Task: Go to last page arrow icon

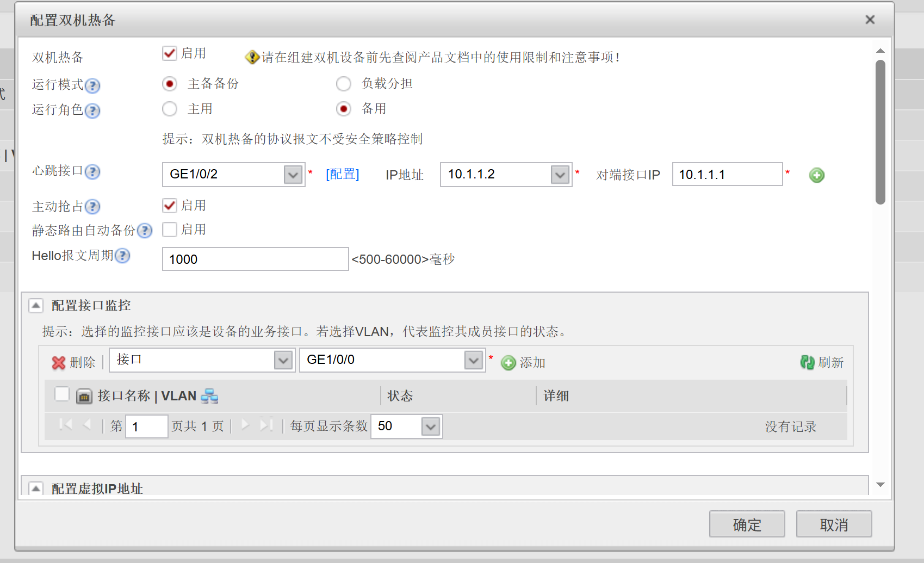Action: (266, 425)
